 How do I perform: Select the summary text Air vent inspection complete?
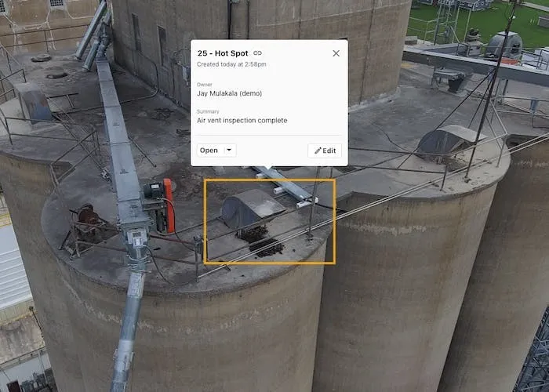[242, 121]
